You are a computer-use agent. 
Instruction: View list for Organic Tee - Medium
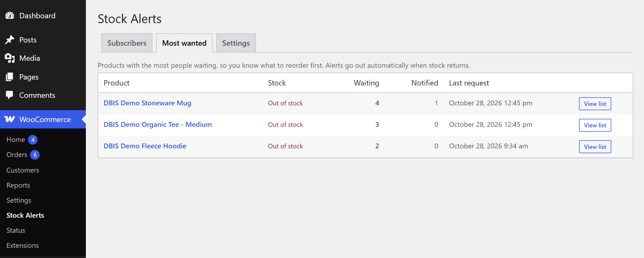pos(595,125)
